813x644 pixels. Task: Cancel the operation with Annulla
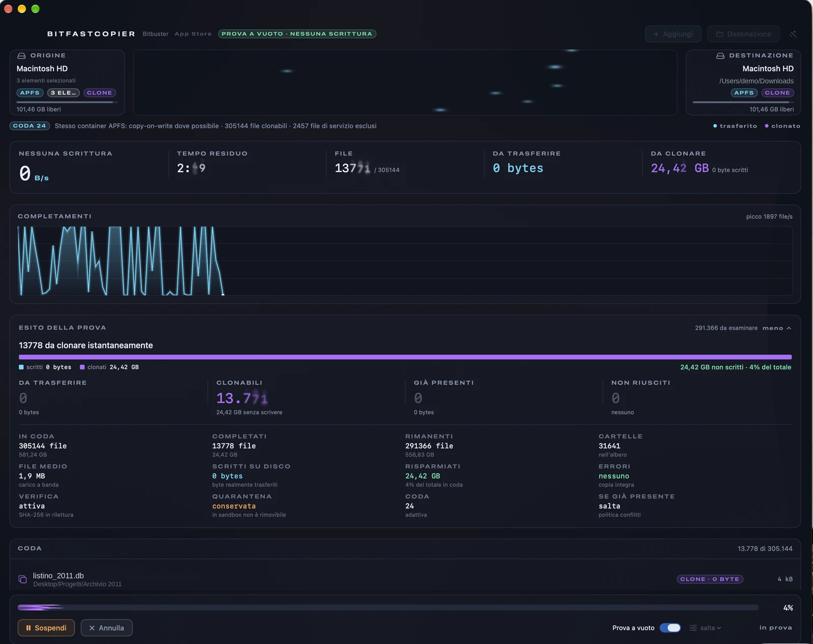click(x=107, y=628)
